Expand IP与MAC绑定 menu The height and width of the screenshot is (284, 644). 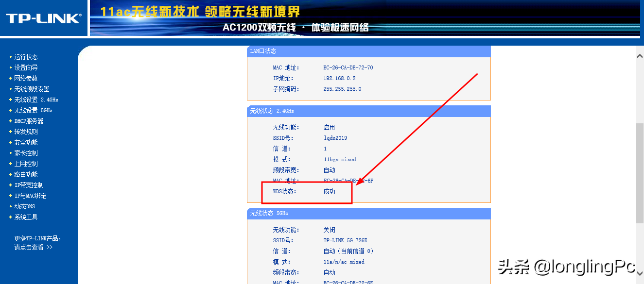pyautogui.click(x=30, y=196)
